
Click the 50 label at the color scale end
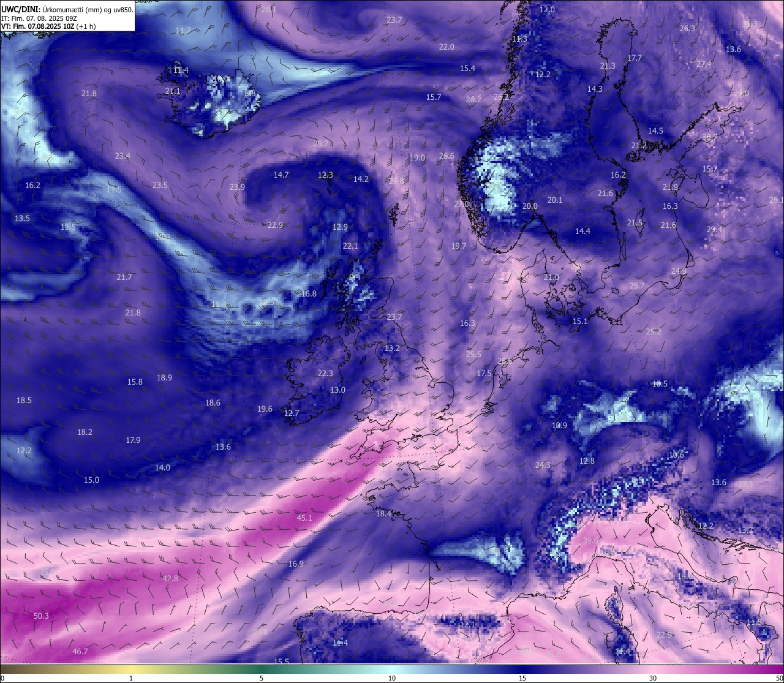[779, 678]
